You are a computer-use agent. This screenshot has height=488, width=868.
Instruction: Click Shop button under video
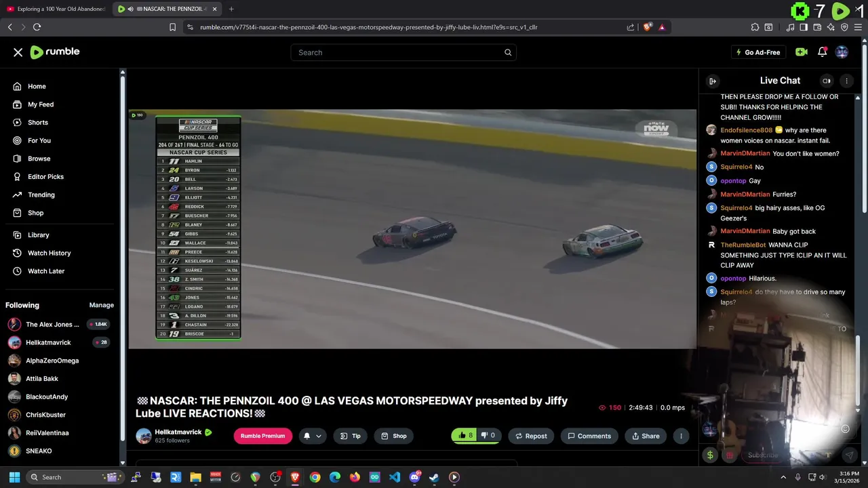(394, 436)
